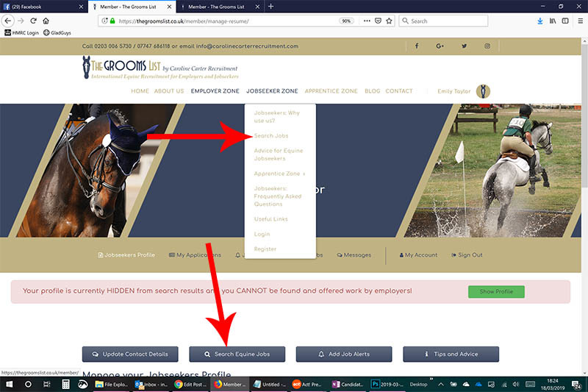The width and height of the screenshot is (588, 392).
Task: Open the GladGuys bookmark
Action: point(57,32)
